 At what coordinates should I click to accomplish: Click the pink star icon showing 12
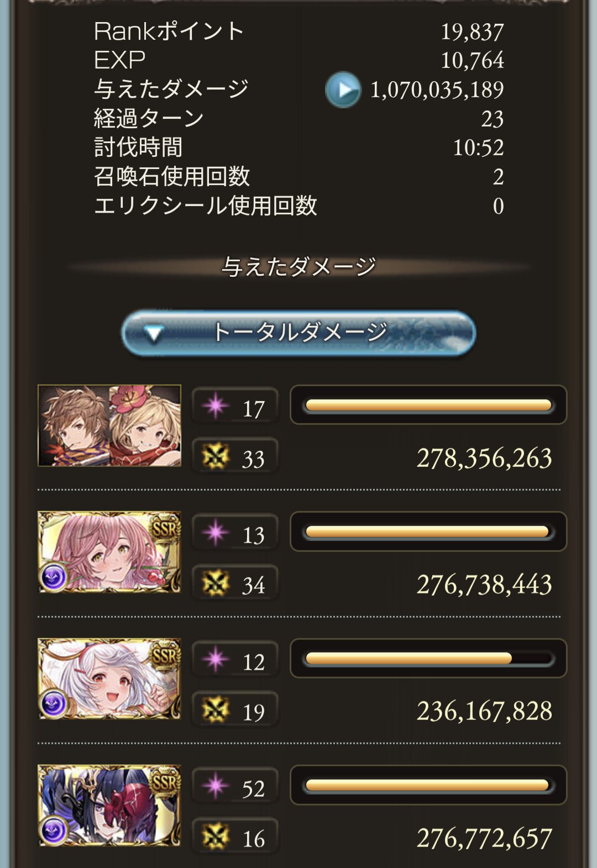point(215,660)
